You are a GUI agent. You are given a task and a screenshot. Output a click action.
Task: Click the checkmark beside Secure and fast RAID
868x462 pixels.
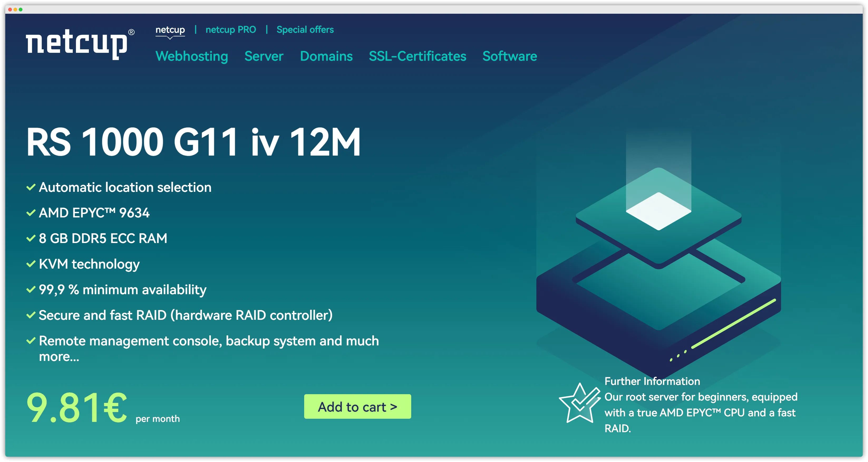coord(31,315)
